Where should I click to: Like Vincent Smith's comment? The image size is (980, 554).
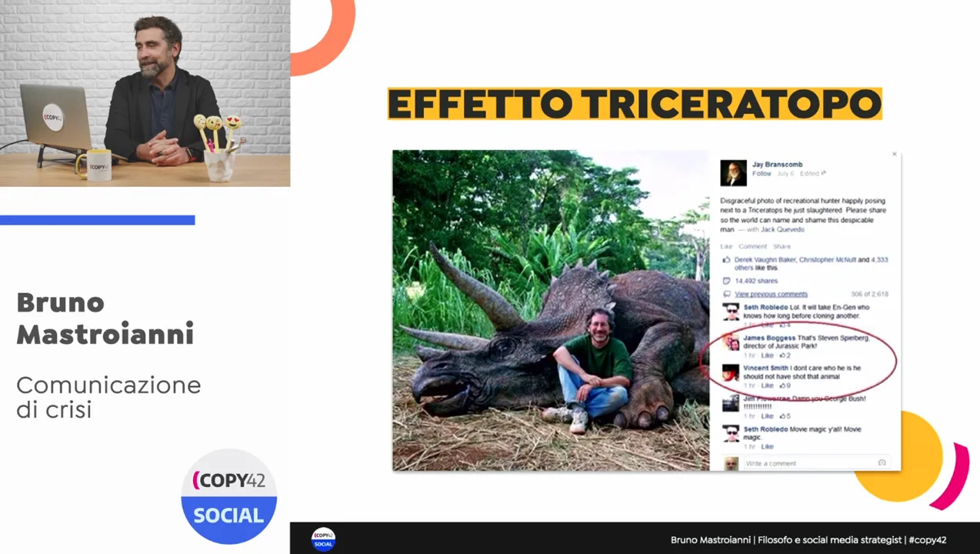[767, 385]
